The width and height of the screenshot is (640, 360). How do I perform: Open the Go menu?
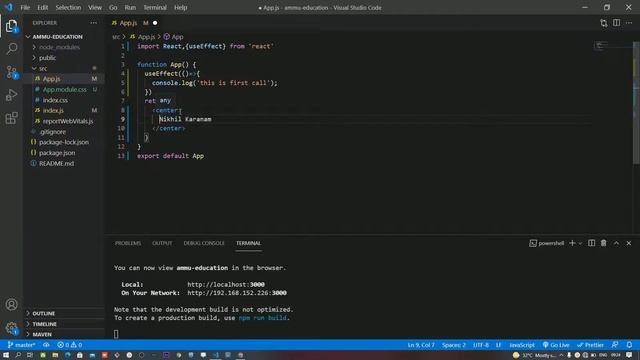pos(113,7)
